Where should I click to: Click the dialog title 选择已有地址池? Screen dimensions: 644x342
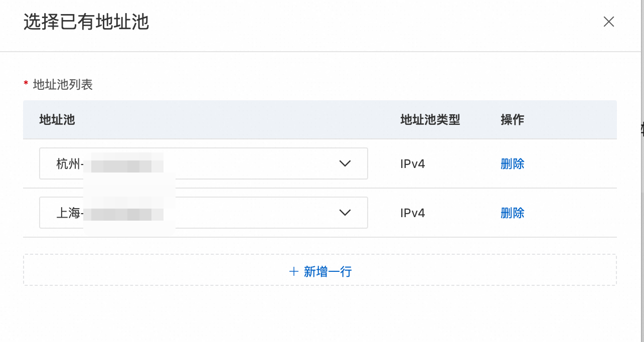(86, 23)
